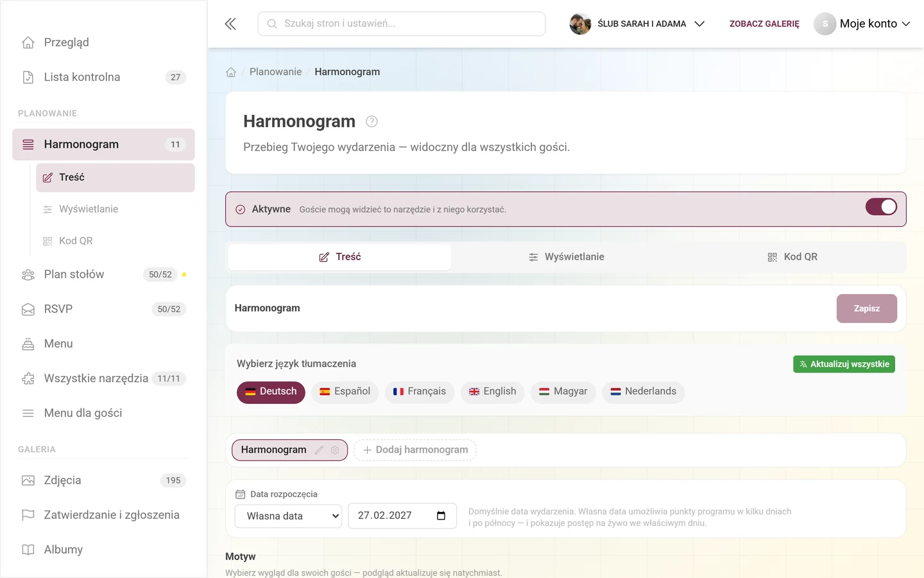The image size is (924, 578).
Task: Select Français translation language
Action: pyautogui.click(x=420, y=392)
